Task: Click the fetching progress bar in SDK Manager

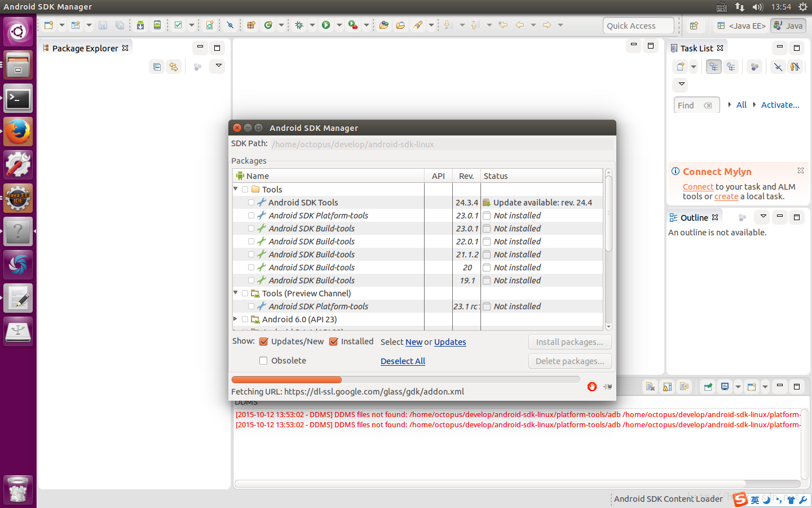Action: (405, 380)
